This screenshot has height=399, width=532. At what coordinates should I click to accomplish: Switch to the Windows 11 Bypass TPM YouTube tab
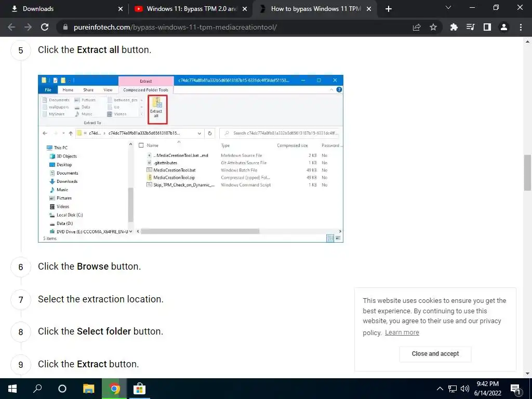[x=191, y=9]
